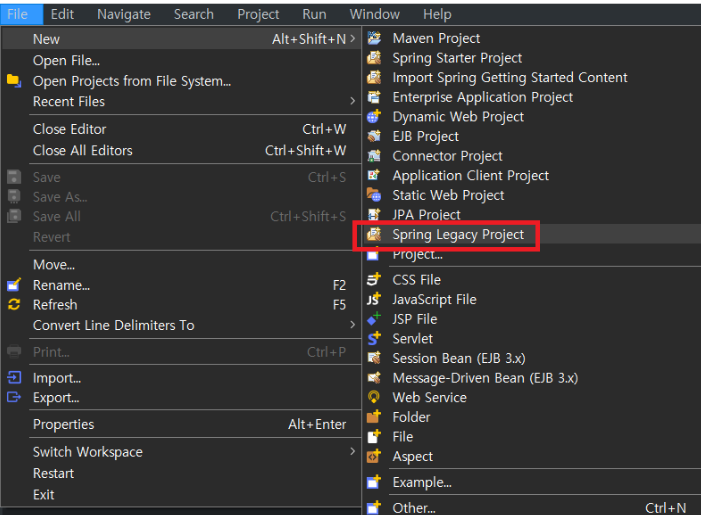This screenshot has height=515, width=701.
Task: Choose Open File... from File menu
Action: (x=181, y=60)
